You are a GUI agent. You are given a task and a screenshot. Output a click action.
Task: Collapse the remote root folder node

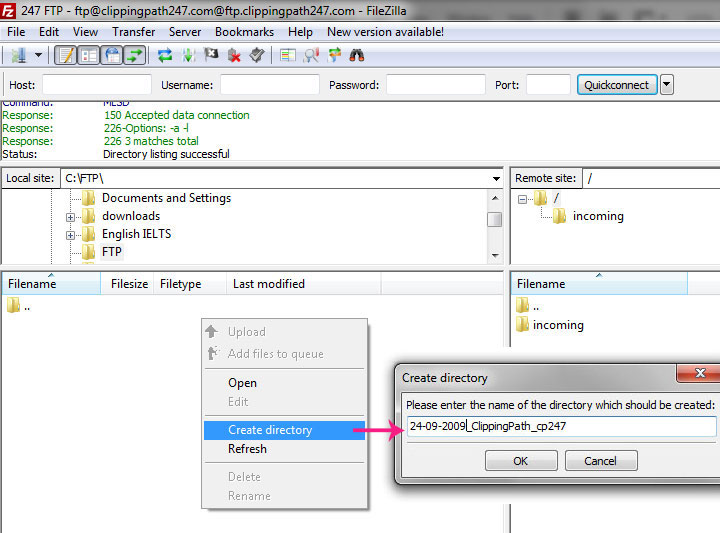522,199
